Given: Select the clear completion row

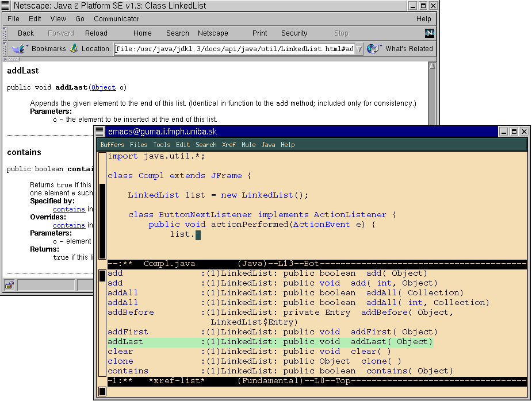Looking at the screenshot, I should click(x=249, y=352).
